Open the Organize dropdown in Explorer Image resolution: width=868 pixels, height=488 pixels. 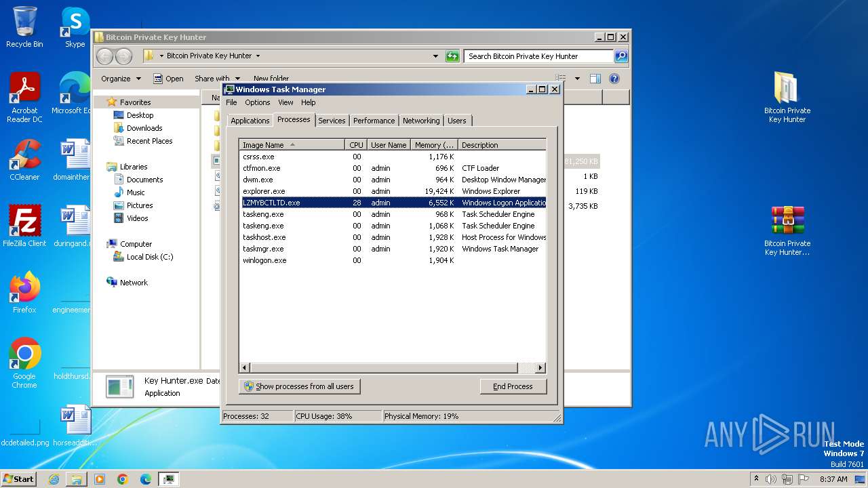point(121,79)
